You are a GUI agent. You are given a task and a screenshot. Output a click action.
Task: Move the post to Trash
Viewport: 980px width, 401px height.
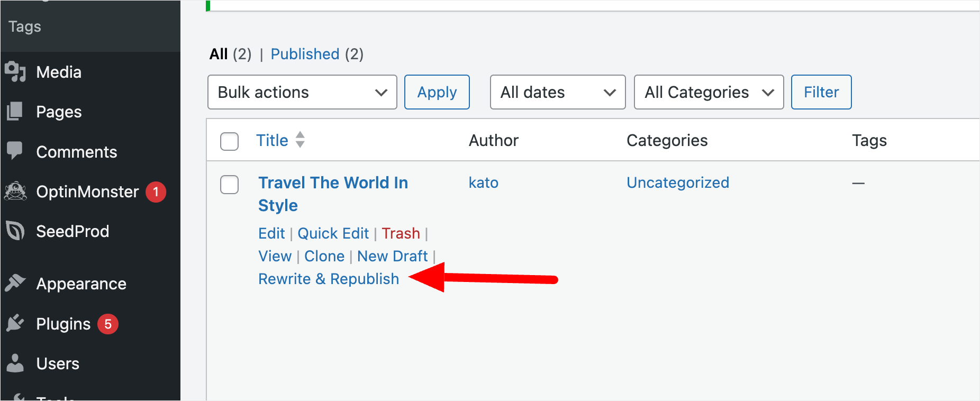[401, 233]
